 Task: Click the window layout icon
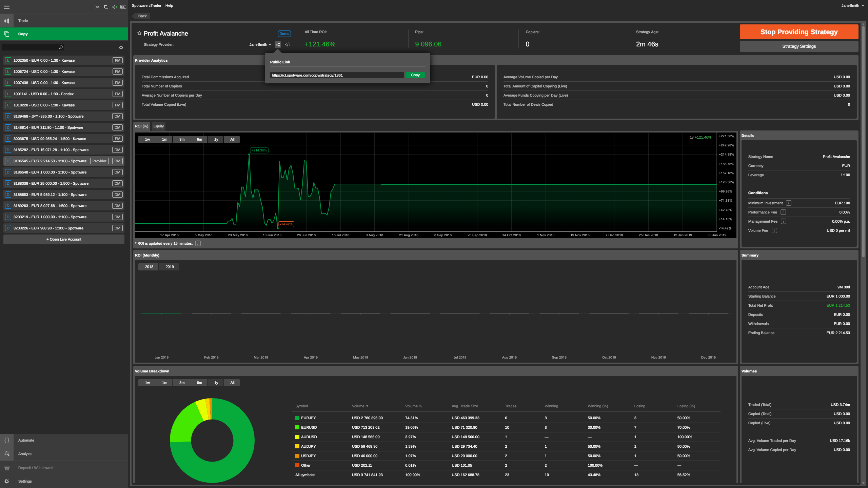pos(106,7)
